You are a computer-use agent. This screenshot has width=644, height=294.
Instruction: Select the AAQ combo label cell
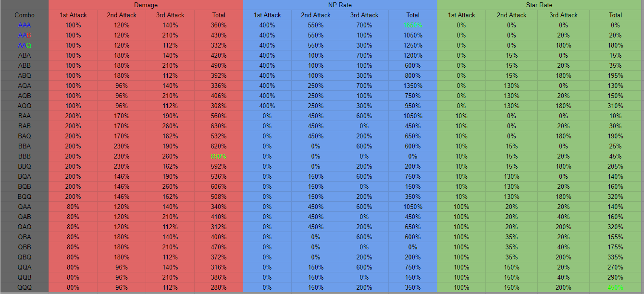point(25,45)
